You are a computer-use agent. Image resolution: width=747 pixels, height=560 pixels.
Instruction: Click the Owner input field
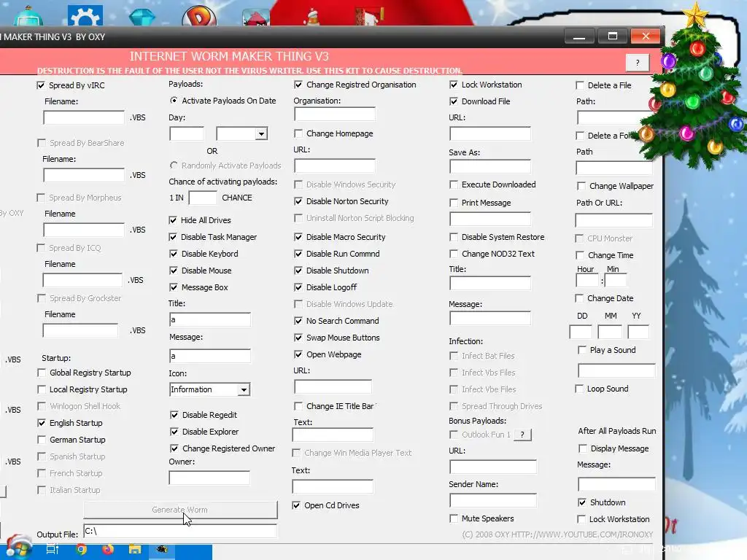(x=209, y=478)
